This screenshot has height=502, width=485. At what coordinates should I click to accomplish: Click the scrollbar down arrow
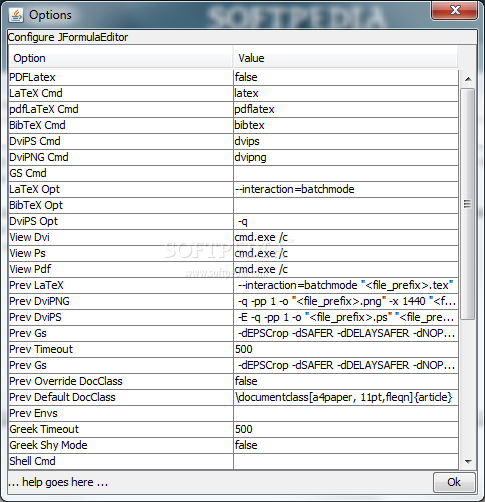[x=468, y=461]
